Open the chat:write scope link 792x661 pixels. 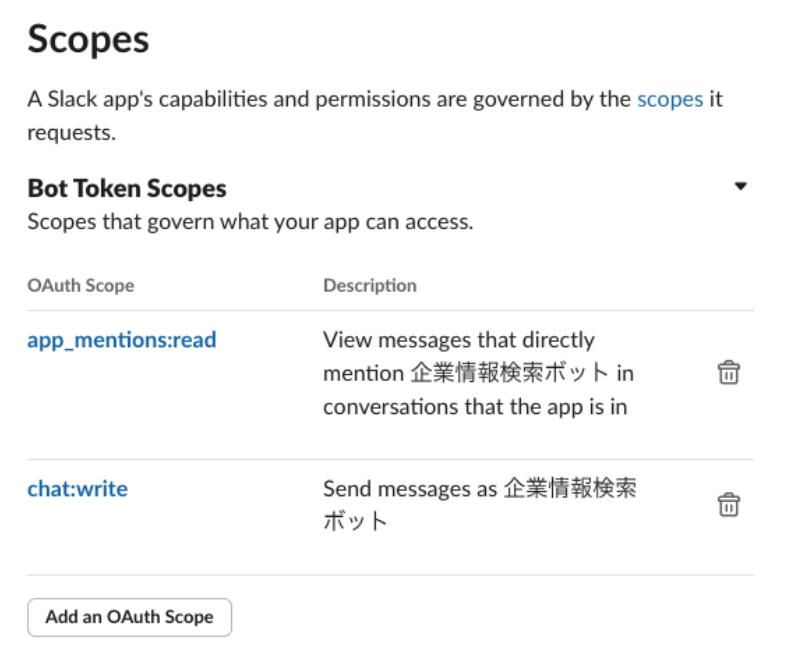click(77, 489)
